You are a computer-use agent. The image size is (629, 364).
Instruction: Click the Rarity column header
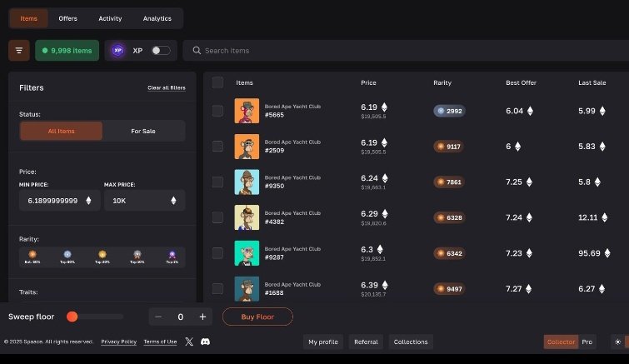point(442,82)
